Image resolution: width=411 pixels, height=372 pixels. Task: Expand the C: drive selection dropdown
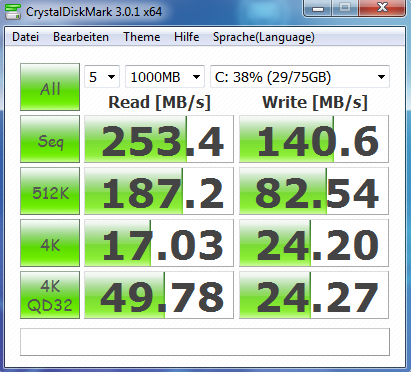click(300, 77)
